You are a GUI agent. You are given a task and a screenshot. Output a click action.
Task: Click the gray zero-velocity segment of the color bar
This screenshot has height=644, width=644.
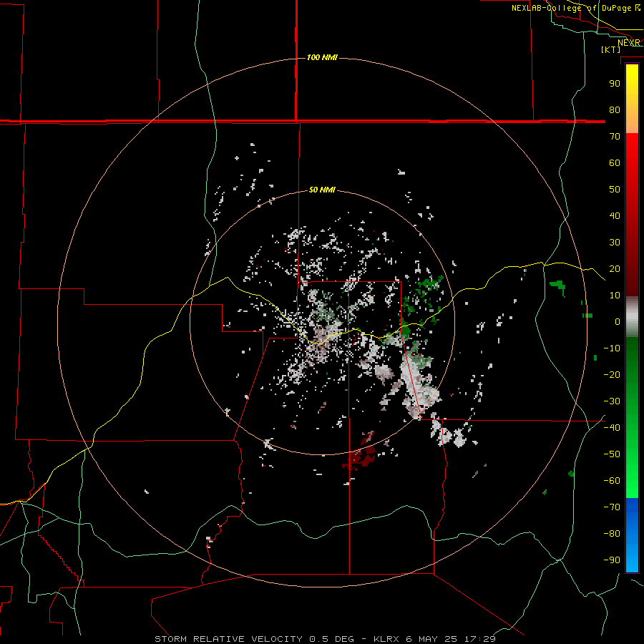[632, 317]
